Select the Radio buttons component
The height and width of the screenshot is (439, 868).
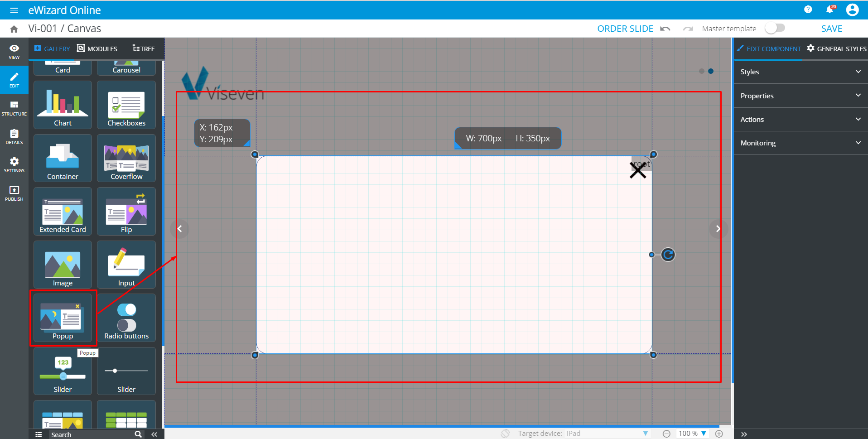tap(126, 318)
